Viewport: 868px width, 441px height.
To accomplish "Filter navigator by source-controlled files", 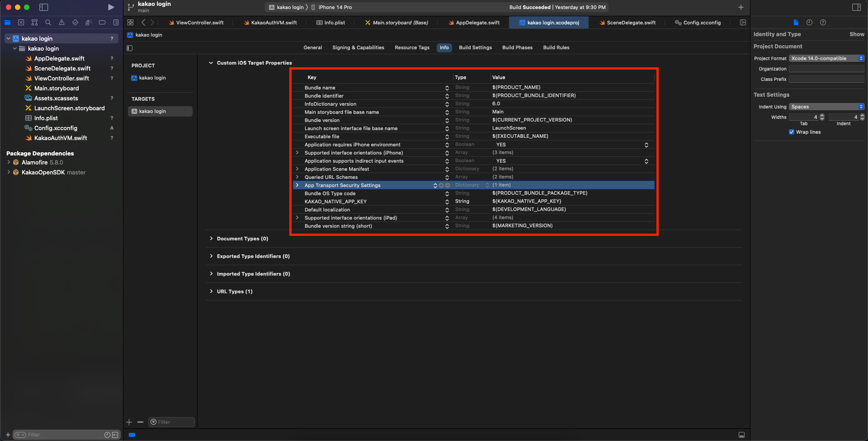I will click(x=115, y=435).
